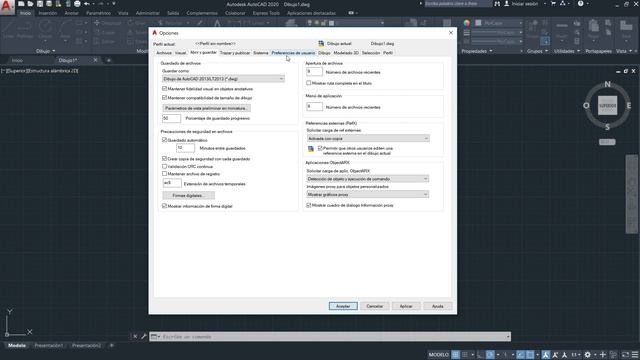Screen dimensions: 640x360
Task: Click the Cancelar button
Action: coord(374,306)
